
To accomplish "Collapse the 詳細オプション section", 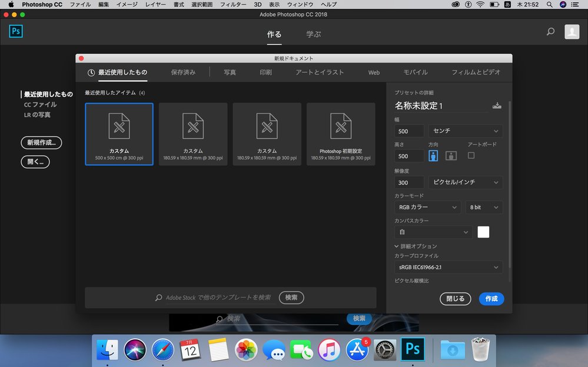I will 397,246.
